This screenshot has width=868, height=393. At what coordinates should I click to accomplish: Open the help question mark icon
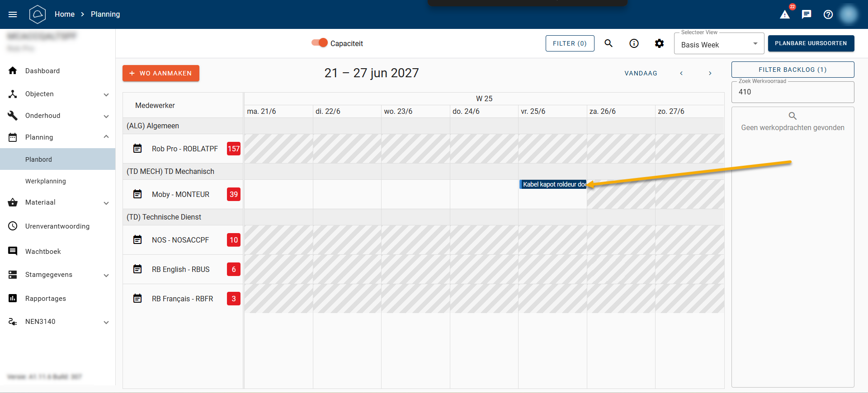[x=828, y=14]
